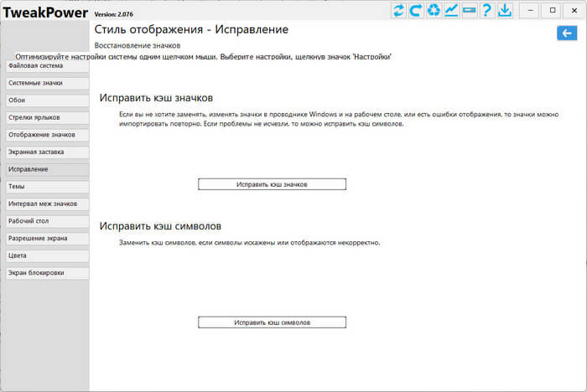Image resolution: width=587 pixels, height=392 pixels.
Task: Select Стрелки ярлыков in sidebar
Action: (x=47, y=117)
